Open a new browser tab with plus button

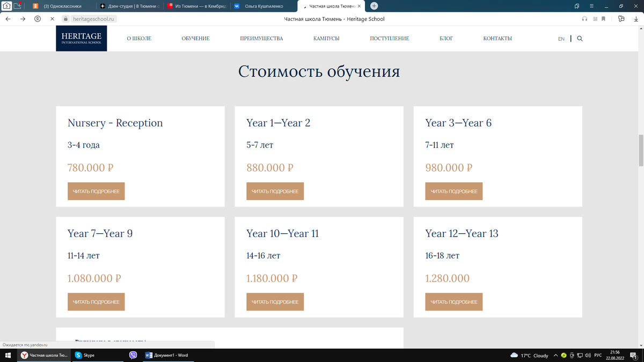click(x=374, y=6)
